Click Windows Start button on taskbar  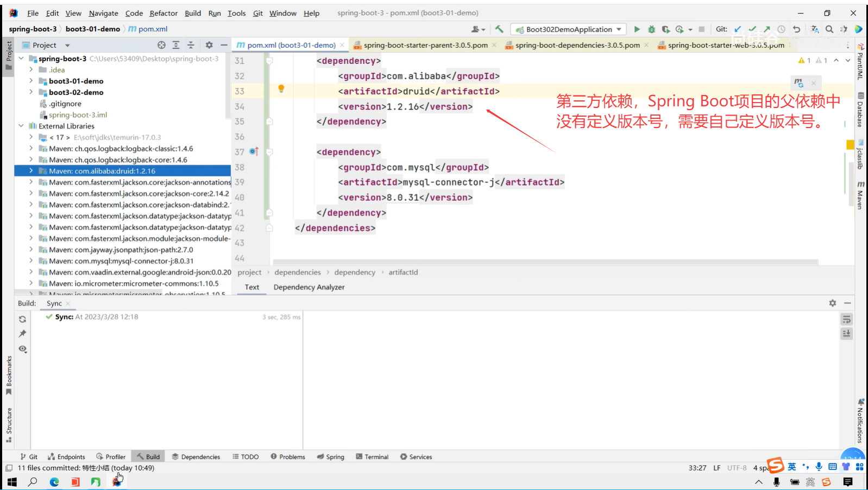click(x=12, y=482)
